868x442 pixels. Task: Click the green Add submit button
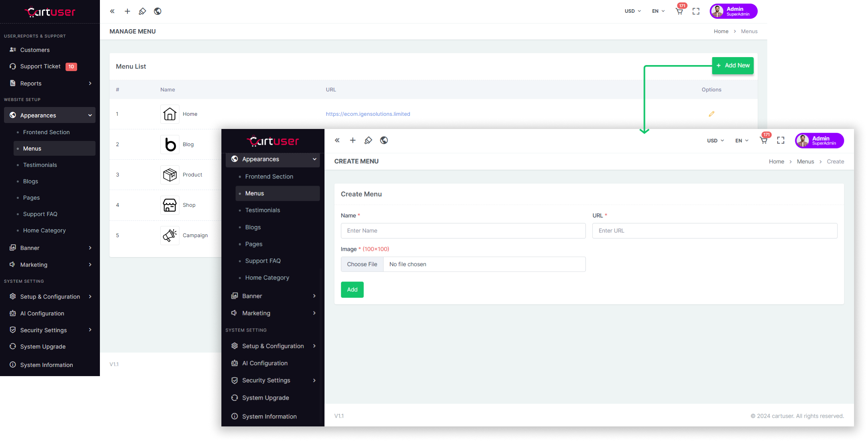click(352, 289)
